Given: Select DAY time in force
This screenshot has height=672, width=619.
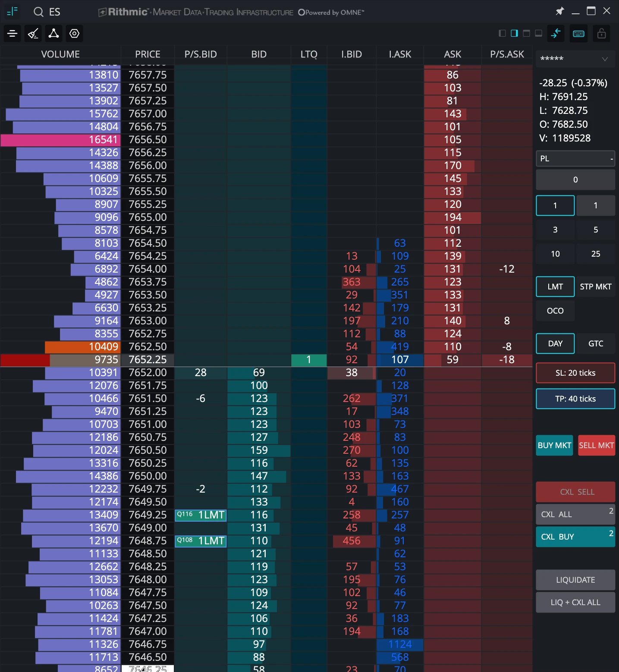Looking at the screenshot, I should pos(555,344).
